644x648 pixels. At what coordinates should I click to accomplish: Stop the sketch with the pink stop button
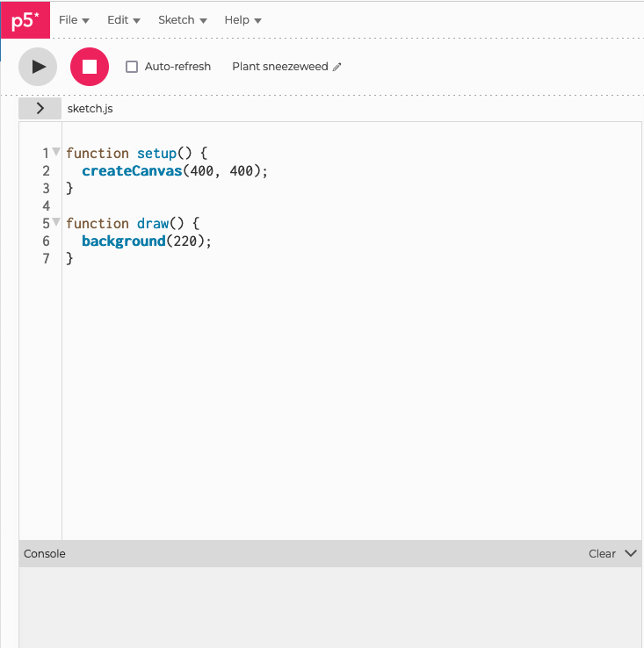coord(90,67)
